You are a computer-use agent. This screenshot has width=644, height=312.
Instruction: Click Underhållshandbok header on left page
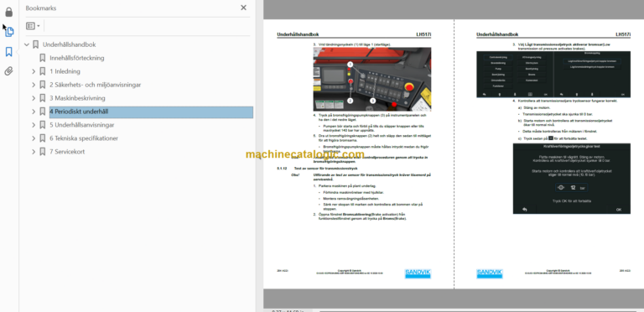(x=298, y=35)
